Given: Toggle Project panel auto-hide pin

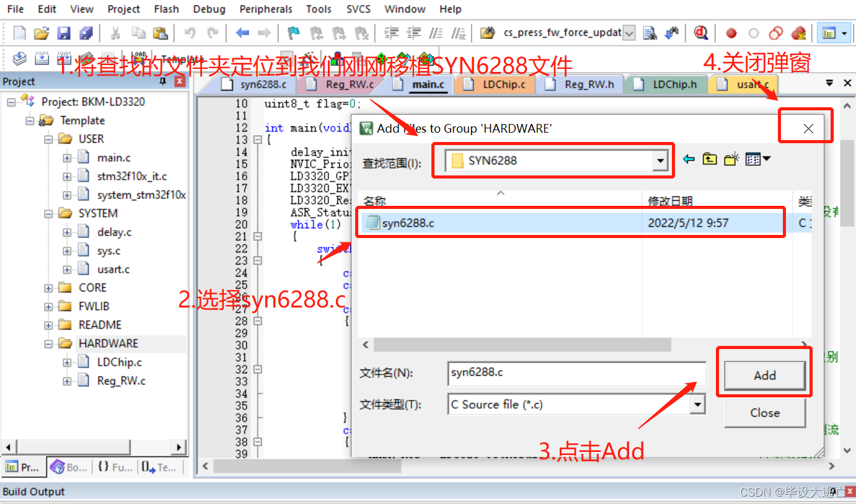Looking at the screenshot, I should pyautogui.click(x=164, y=81).
